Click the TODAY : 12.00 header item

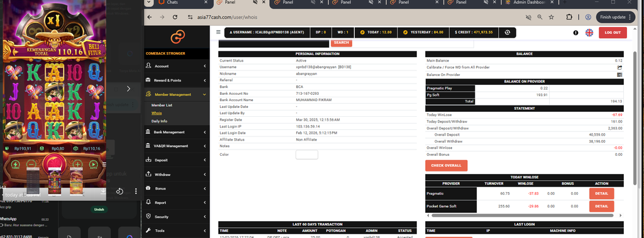[377, 33]
